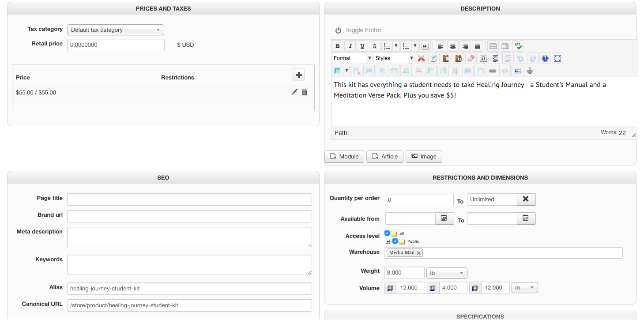Open the Tax category dropdown

tap(115, 30)
